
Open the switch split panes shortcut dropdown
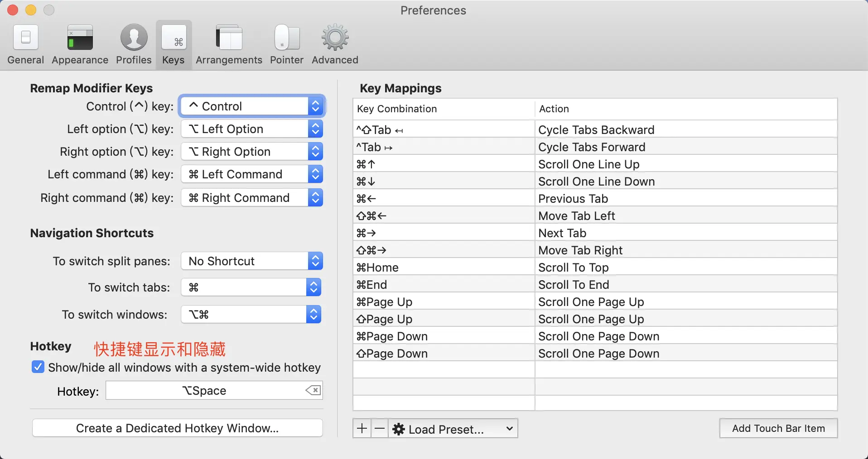click(x=252, y=261)
